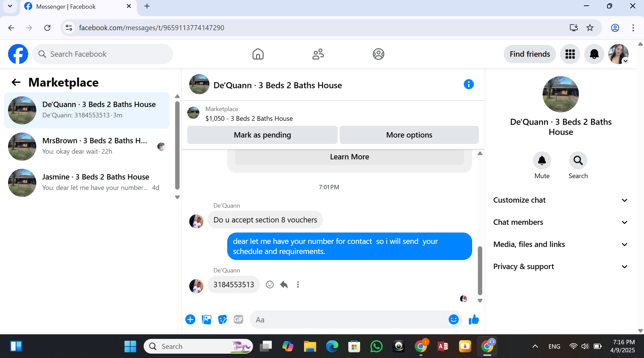View site information icon in address bar
The width and height of the screenshot is (644, 358).
(69, 28)
